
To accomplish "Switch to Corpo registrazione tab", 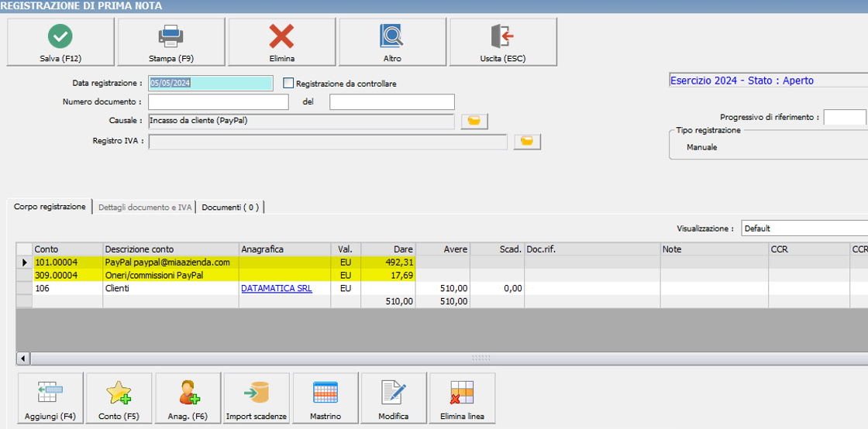I will click(x=50, y=207).
